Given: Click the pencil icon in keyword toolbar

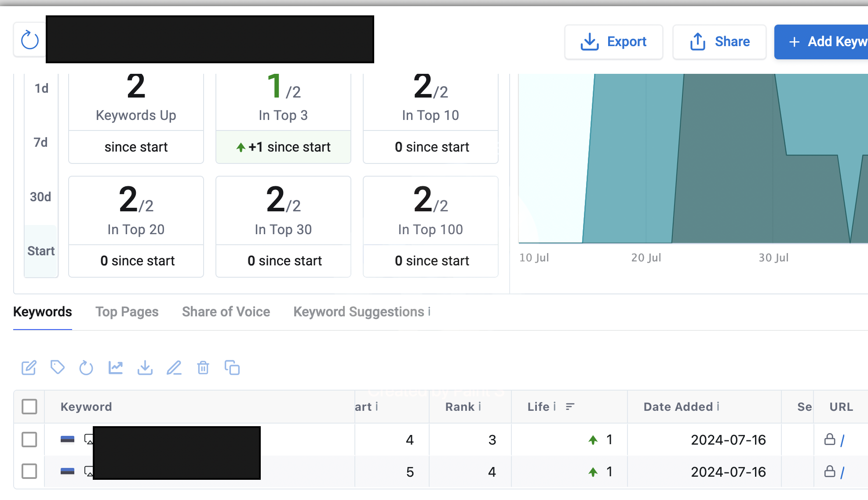Looking at the screenshot, I should click(x=174, y=367).
